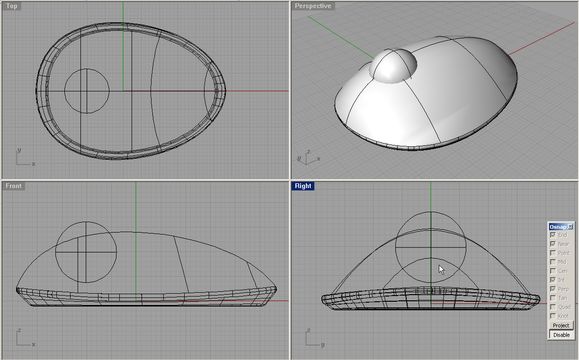Select the small sphere in Perspective view
579x360 pixels.
394,65
